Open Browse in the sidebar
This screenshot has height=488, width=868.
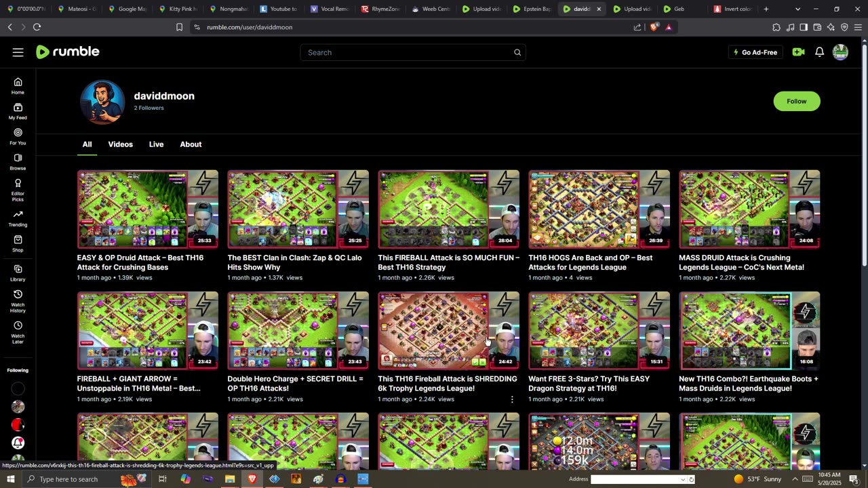coord(18,162)
